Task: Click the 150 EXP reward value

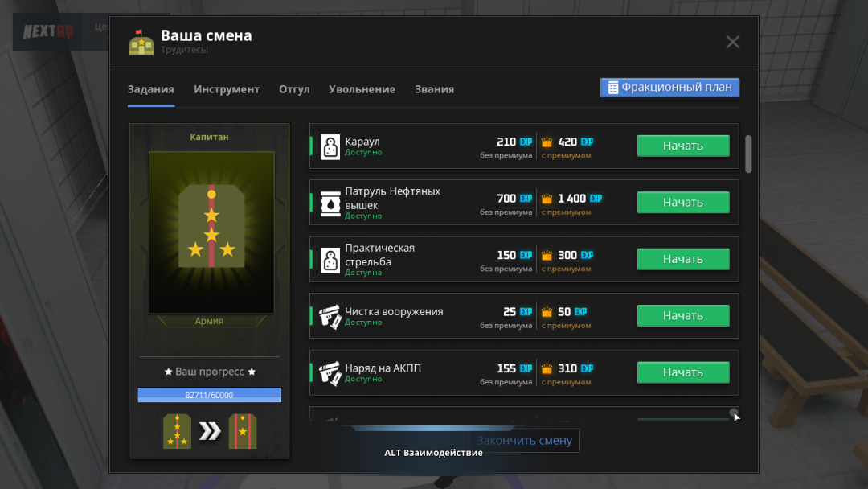Action: [x=514, y=255]
